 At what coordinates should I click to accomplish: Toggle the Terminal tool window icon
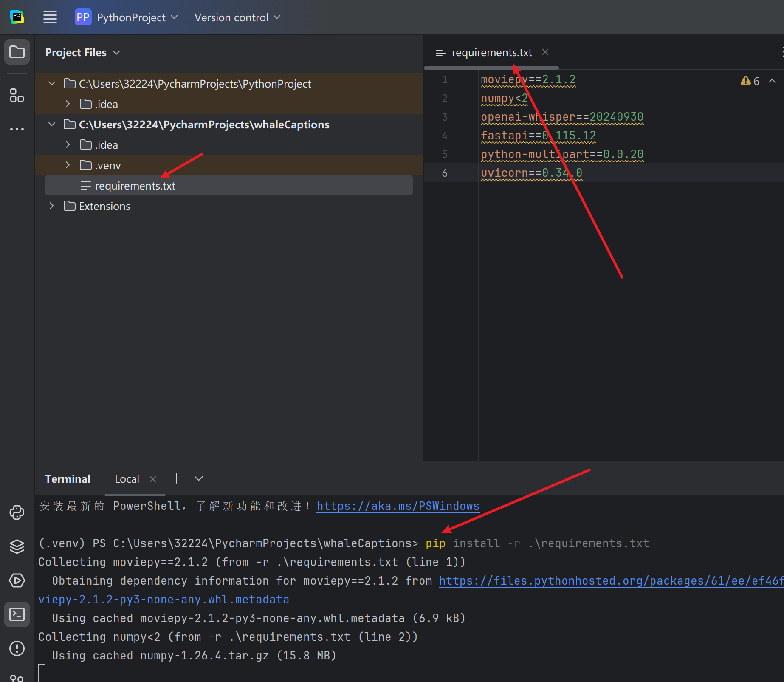click(x=17, y=614)
